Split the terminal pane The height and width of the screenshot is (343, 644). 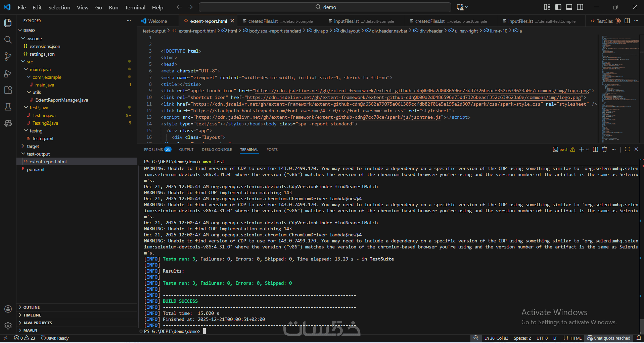pos(595,149)
